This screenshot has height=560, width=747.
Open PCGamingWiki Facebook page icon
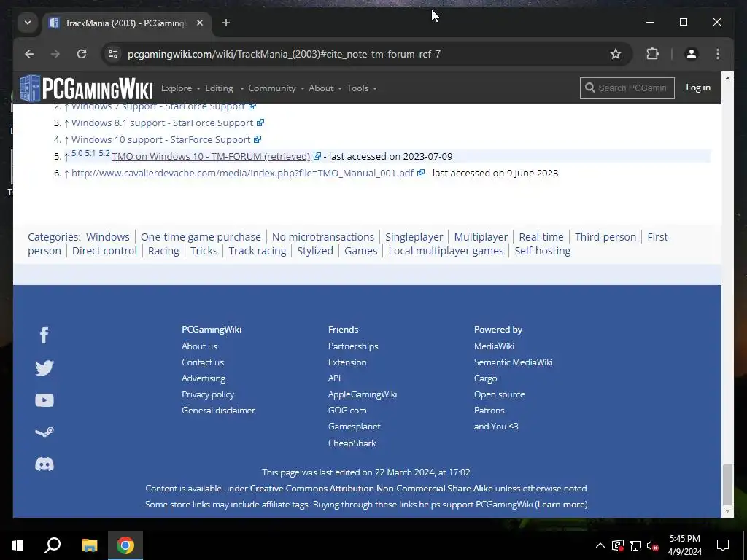(x=44, y=335)
